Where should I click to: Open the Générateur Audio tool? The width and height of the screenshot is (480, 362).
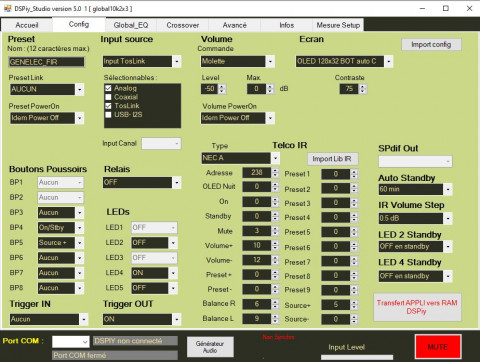tap(210, 347)
